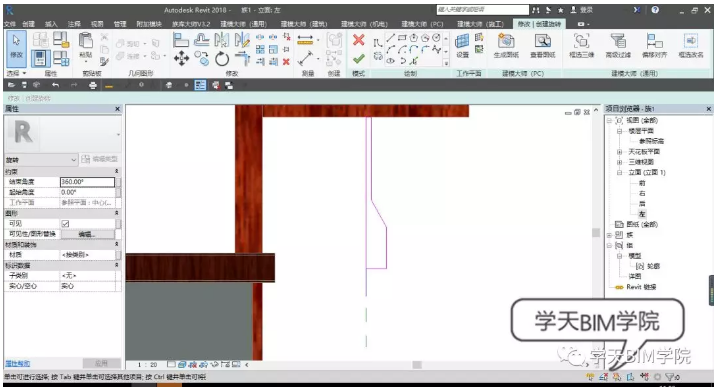The width and height of the screenshot is (721, 392).
Task: Open the 属性帮助 properties help link
Action: pos(17,364)
